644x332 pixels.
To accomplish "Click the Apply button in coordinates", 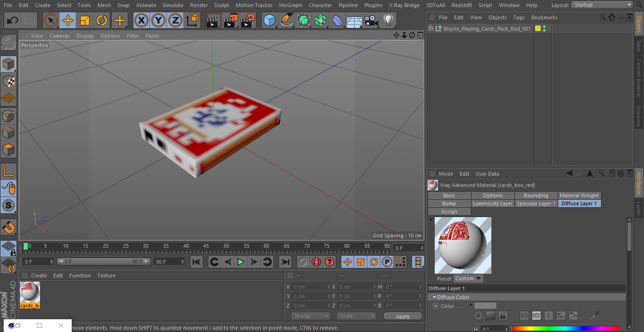I will [403, 316].
